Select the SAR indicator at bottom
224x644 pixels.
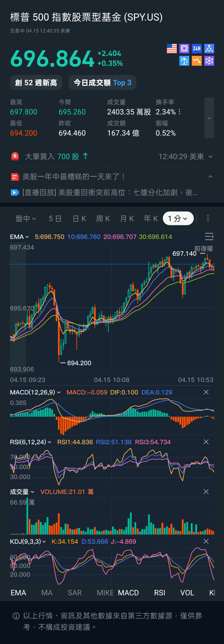[75, 593]
